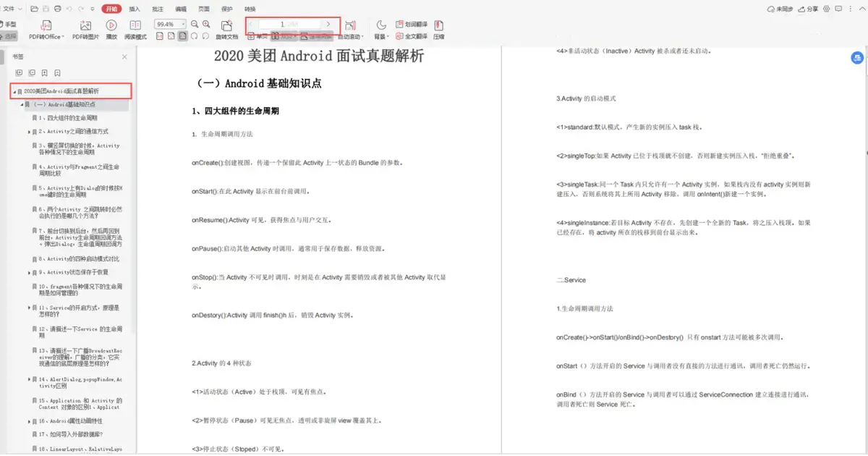
Task: Switch to the 保护 tab
Action: pos(227,9)
